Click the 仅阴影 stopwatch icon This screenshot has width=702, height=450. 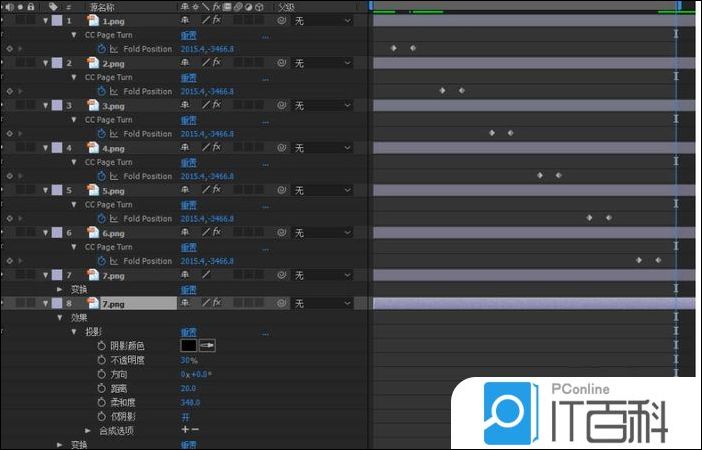(x=101, y=416)
